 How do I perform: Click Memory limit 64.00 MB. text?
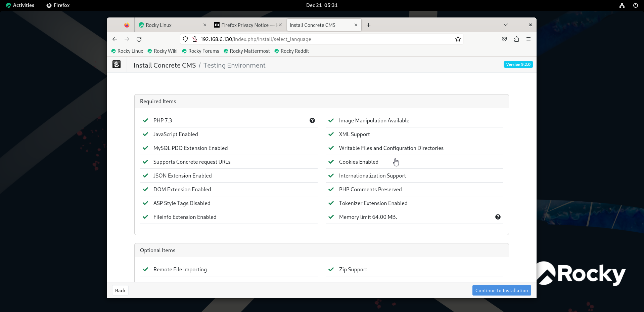pyautogui.click(x=368, y=217)
